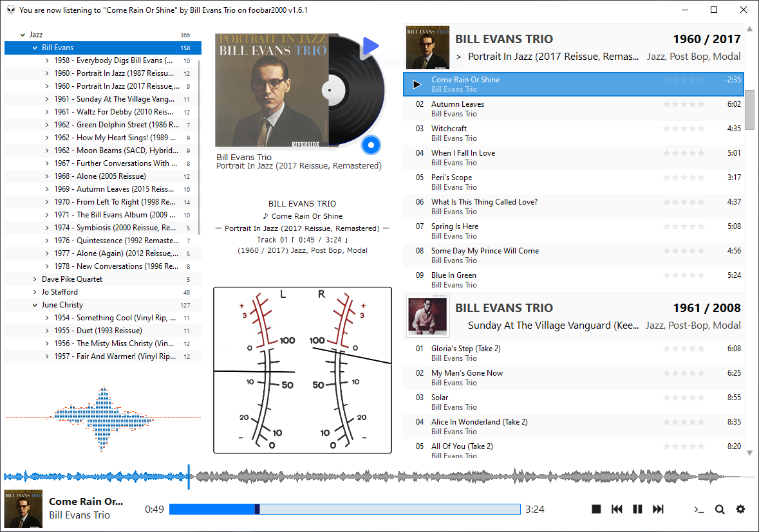Click the blue circle button on vinyl art
The height and width of the screenshot is (532, 759).
click(x=371, y=145)
